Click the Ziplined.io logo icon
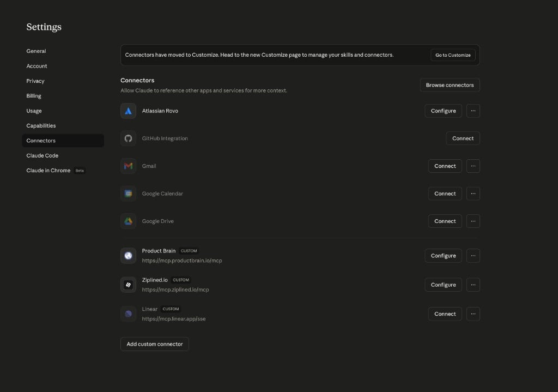This screenshot has width=558, height=392. coord(128,285)
